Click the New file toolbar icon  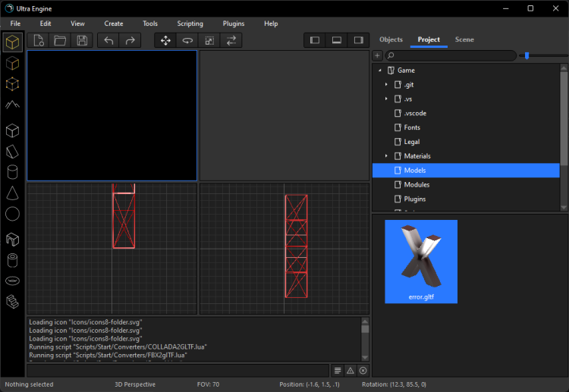coord(38,40)
